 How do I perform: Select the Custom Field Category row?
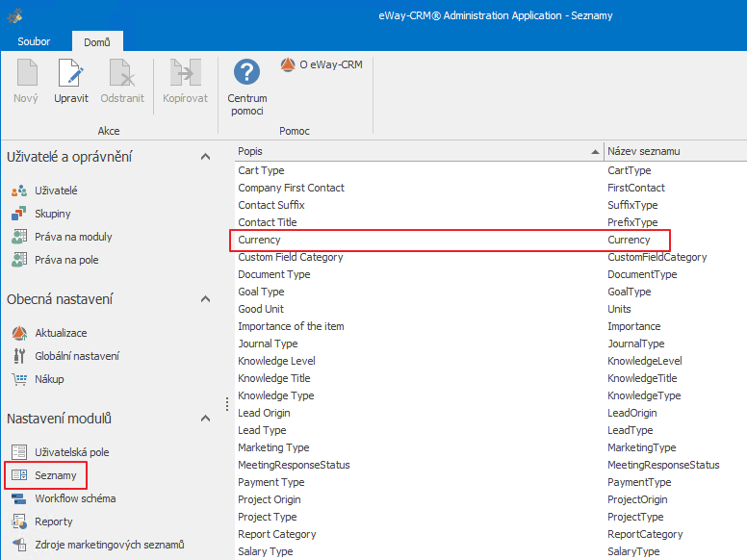[x=491, y=257]
